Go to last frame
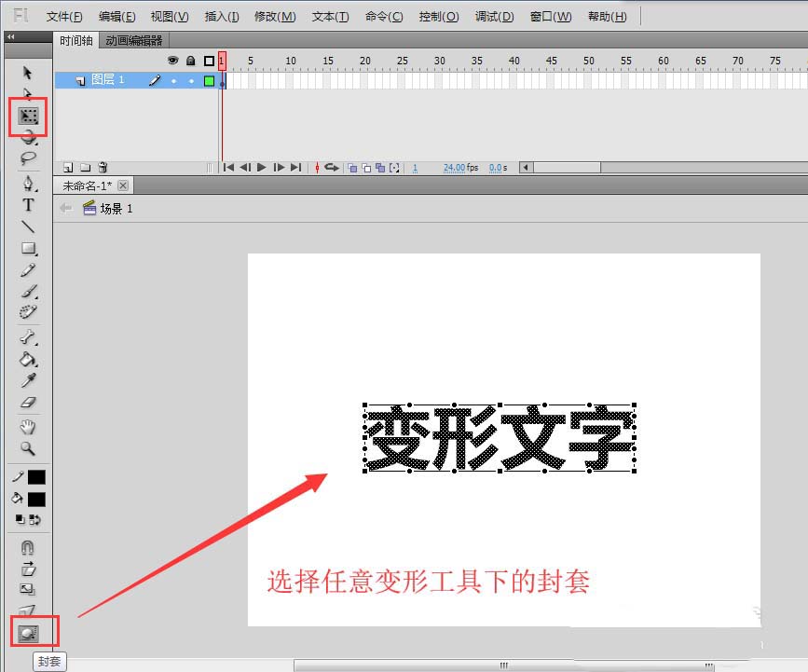This screenshot has height=672, width=808. 295,167
